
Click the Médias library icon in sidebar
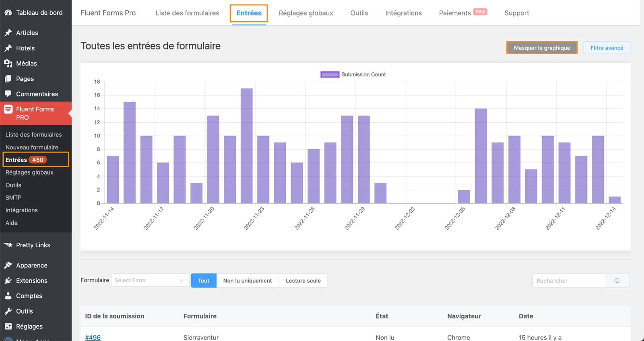pos(8,64)
